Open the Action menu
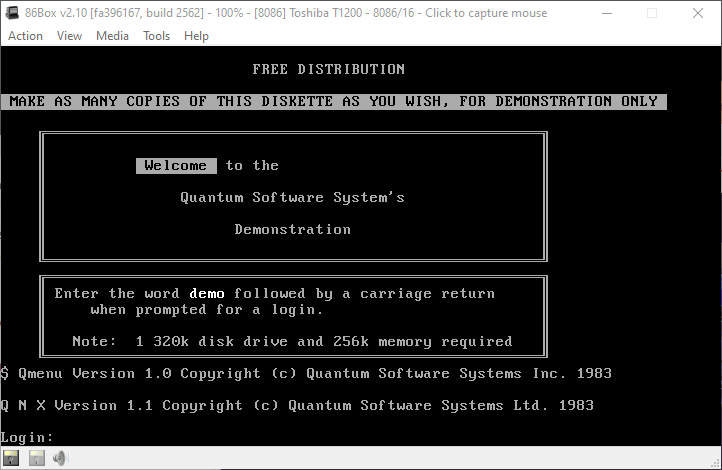This screenshot has width=722, height=470. pyautogui.click(x=25, y=36)
